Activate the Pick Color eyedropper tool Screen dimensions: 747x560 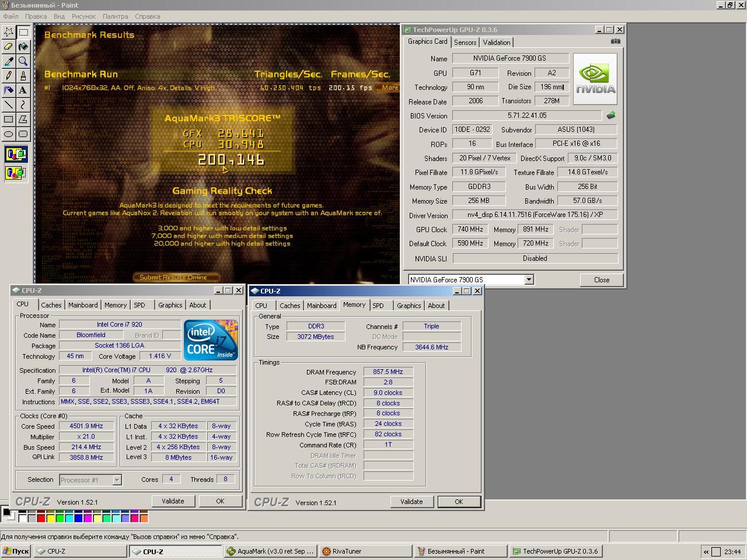(x=9, y=61)
